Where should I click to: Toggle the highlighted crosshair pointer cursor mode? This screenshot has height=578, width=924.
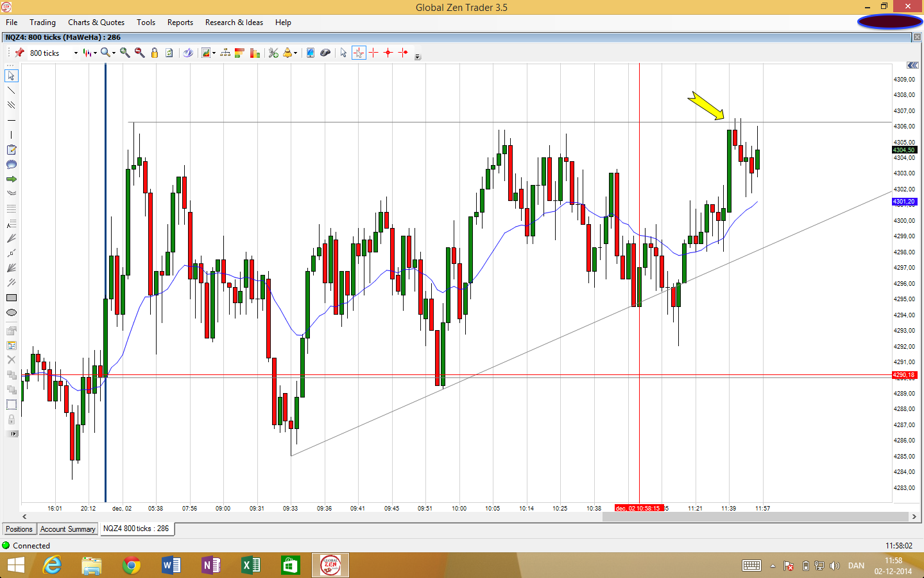pyautogui.click(x=359, y=53)
